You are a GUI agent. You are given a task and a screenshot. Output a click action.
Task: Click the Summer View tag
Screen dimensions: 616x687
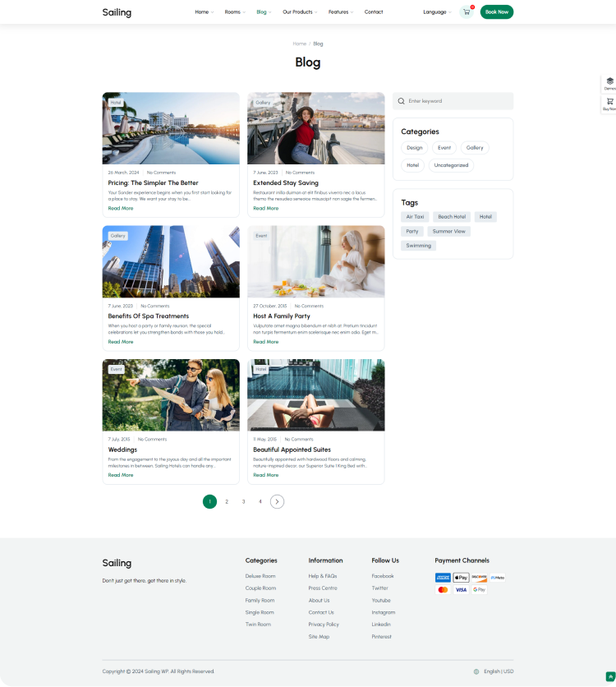pos(448,232)
